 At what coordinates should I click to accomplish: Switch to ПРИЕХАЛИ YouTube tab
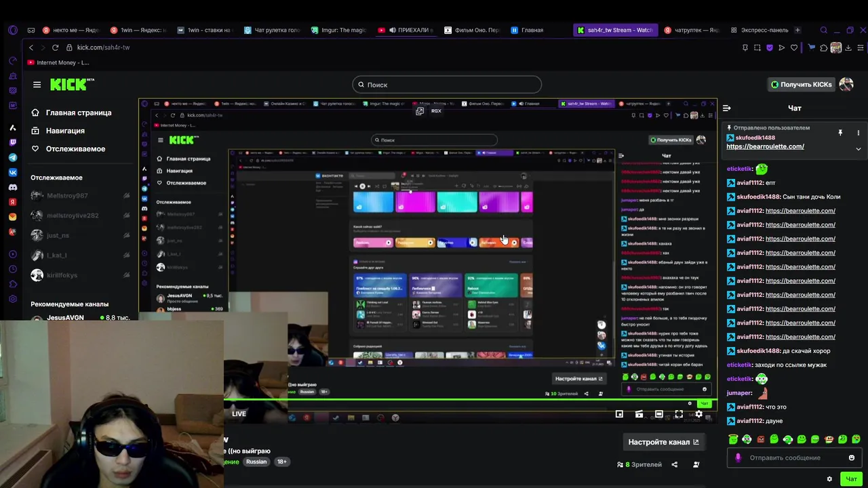click(406, 30)
